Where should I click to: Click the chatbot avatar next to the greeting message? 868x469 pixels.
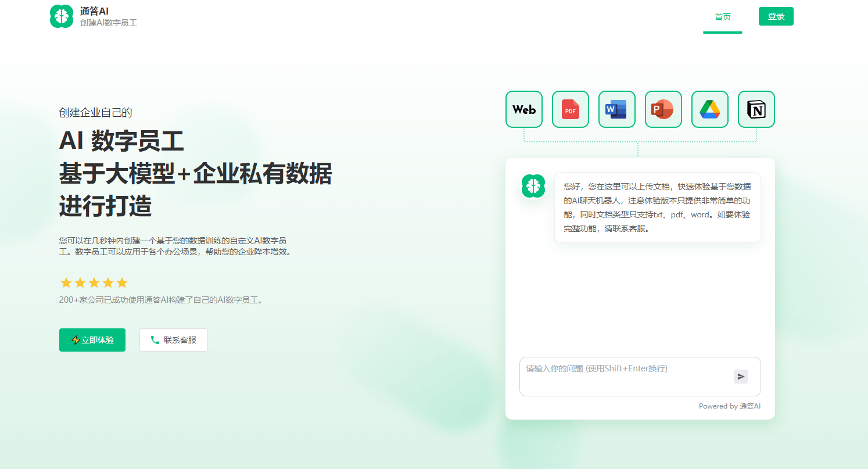pyautogui.click(x=533, y=186)
